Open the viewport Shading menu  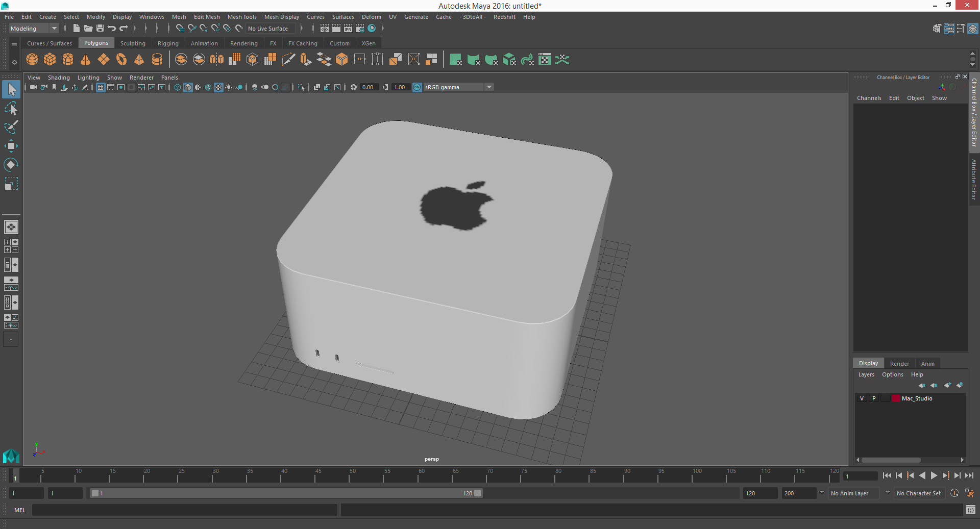pos(59,78)
